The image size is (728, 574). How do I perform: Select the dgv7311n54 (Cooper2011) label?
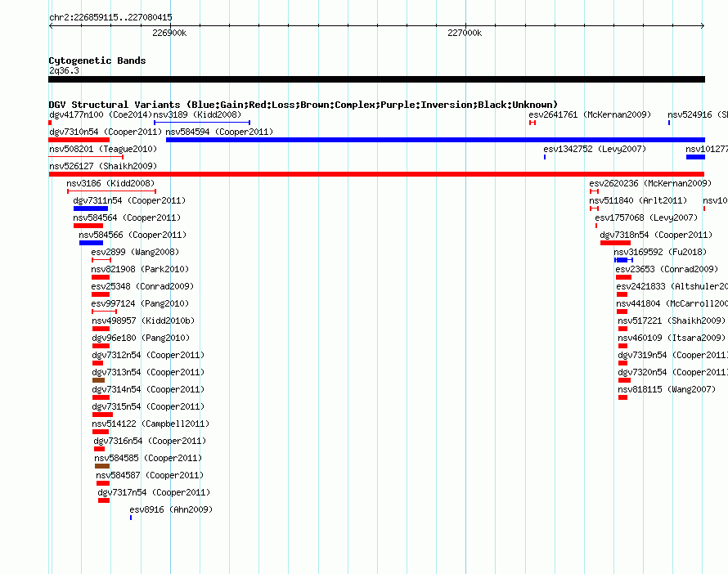point(129,200)
